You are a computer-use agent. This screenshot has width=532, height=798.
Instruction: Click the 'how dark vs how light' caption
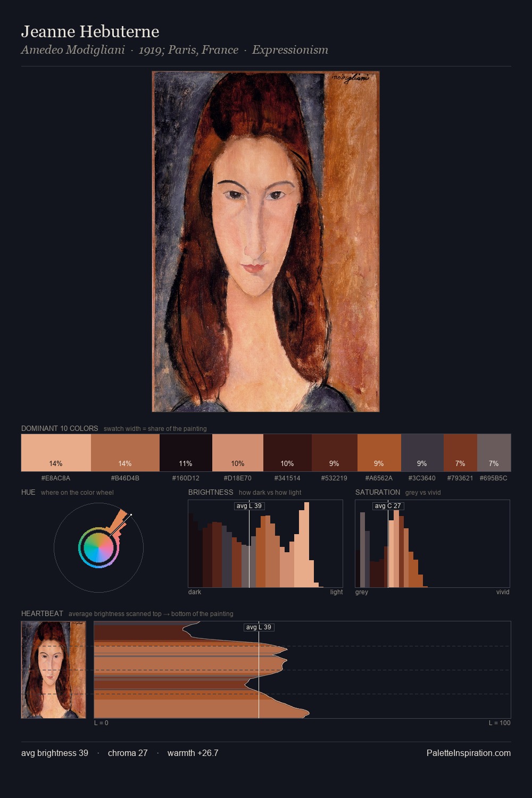[x=270, y=493]
